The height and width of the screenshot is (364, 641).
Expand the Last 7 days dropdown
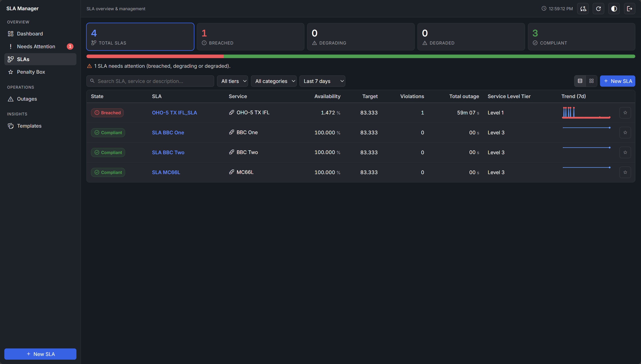pos(322,81)
